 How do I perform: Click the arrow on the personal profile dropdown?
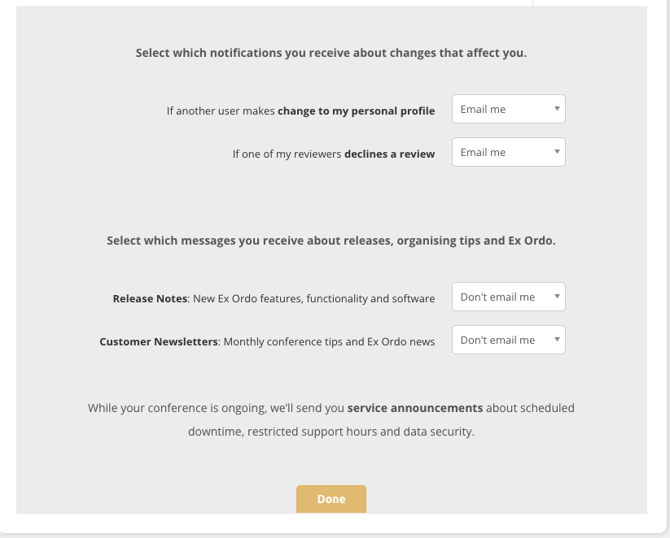pos(556,109)
